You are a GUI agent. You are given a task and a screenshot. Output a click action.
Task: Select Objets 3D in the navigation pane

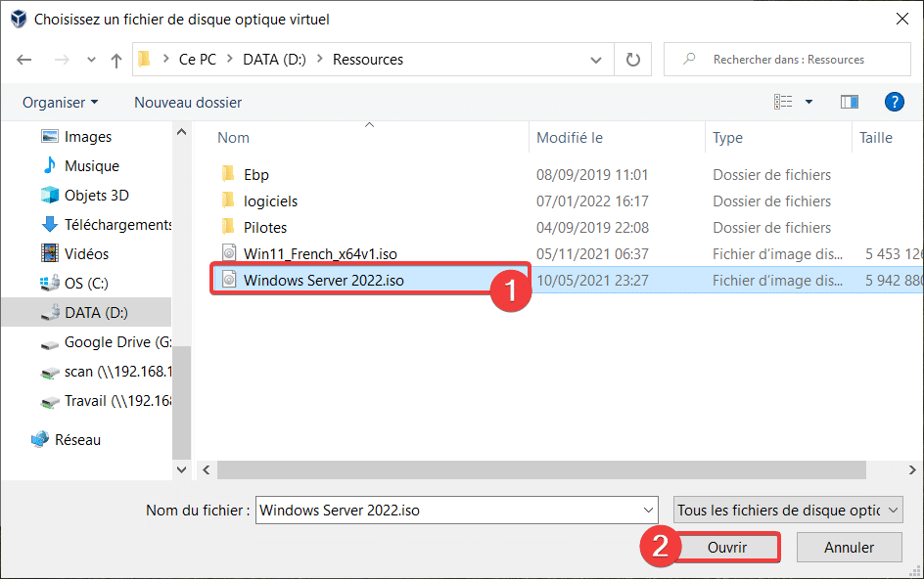[97, 196]
